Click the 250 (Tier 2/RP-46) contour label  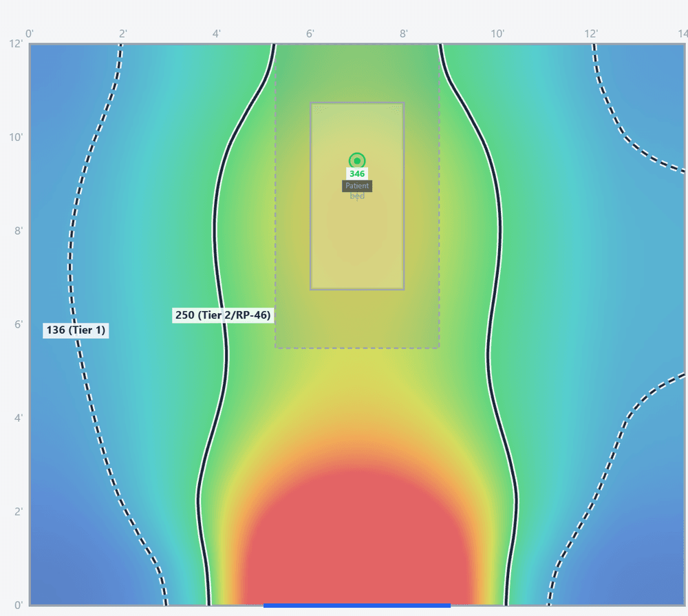pos(223,315)
